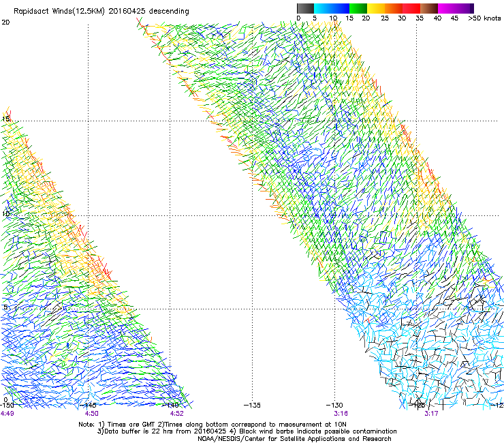This screenshot has height=443, width=504.
Task: Click 'Black wind barbs indicate possible contamination' note
Action: click(318, 431)
